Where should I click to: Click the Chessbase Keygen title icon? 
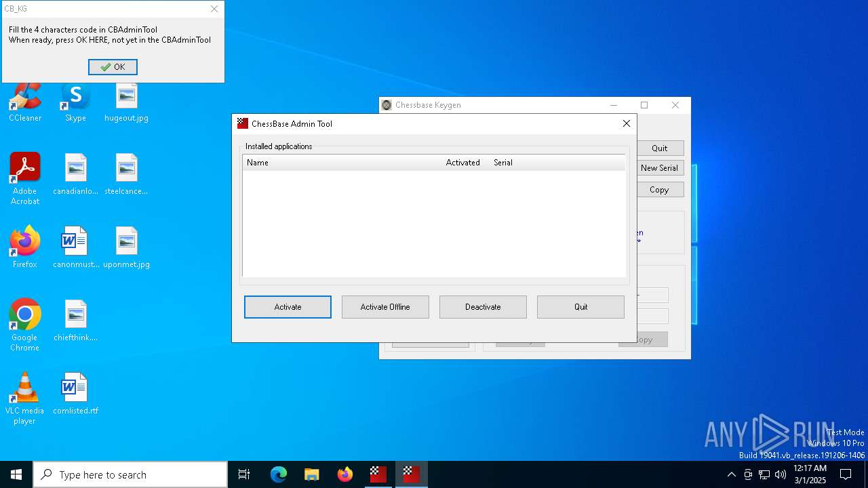(x=387, y=105)
